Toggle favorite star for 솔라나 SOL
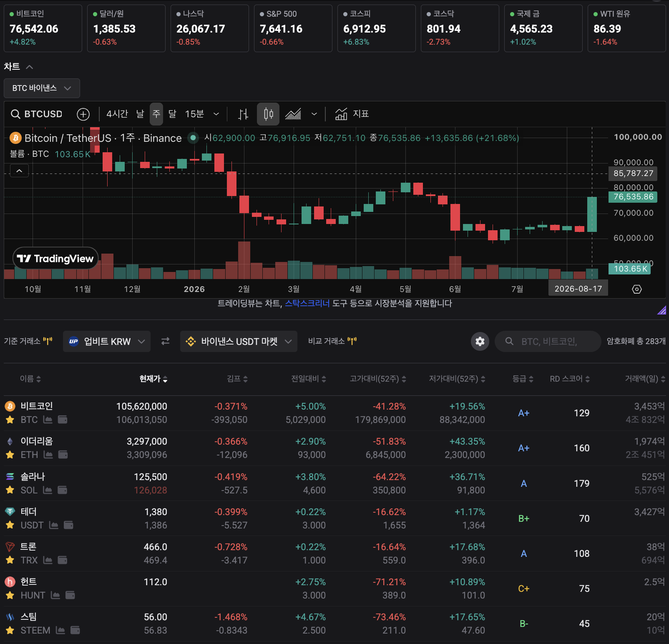Image resolution: width=669 pixels, height=644 pixels. 10,490
